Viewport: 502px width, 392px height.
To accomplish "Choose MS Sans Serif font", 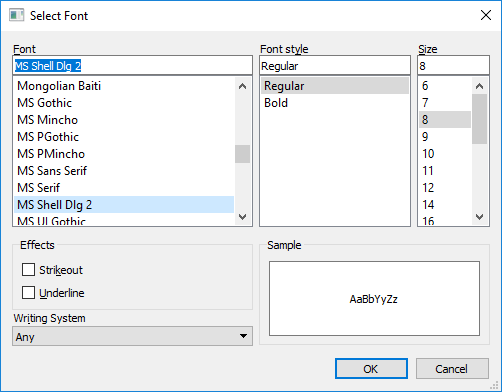I will 124,171.
